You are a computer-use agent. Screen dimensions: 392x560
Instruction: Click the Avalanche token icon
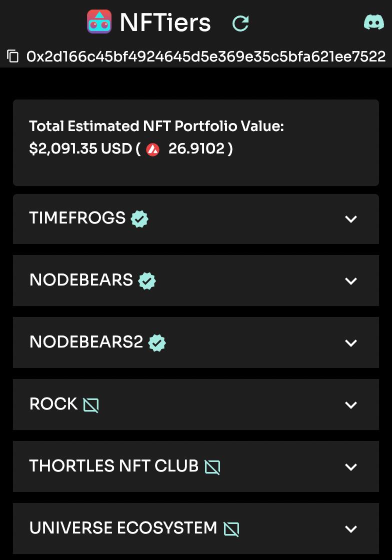point(153,149)
